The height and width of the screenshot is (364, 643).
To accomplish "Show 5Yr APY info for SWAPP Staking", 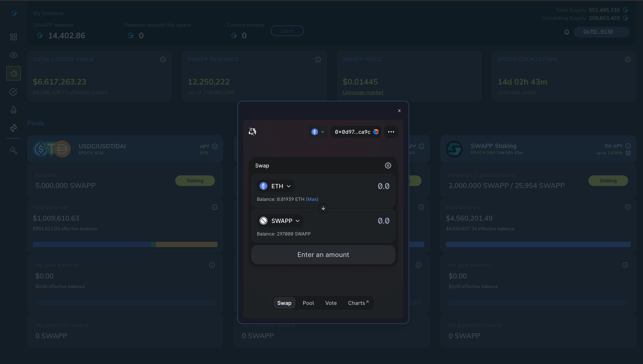I will click(628, 146).
